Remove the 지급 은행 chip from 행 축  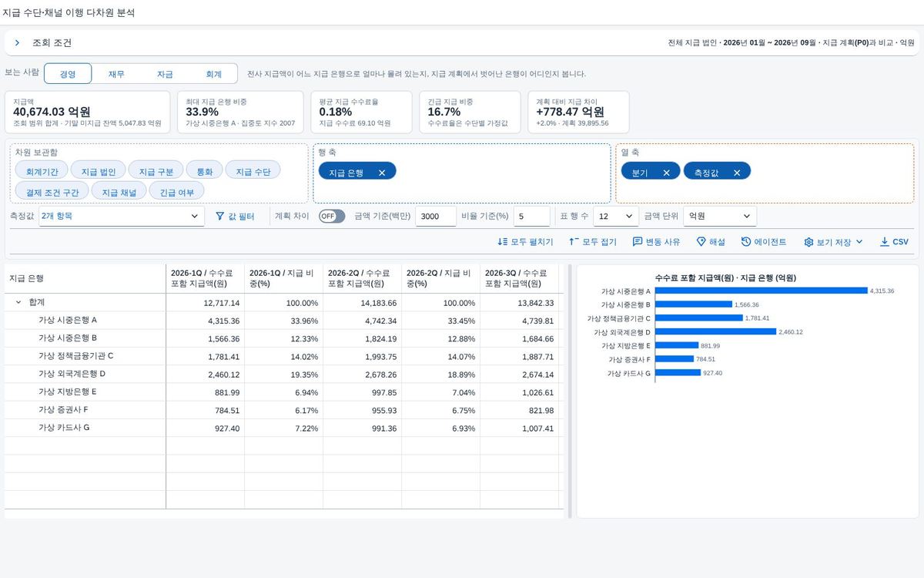(x=382, y=173)
